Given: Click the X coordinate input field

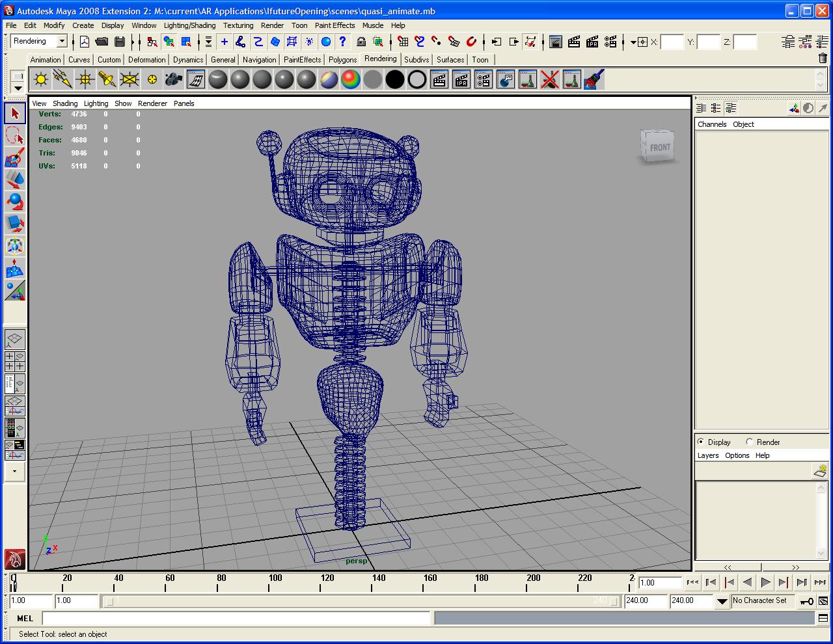Looking at the screenshot, I should (672, 42).
